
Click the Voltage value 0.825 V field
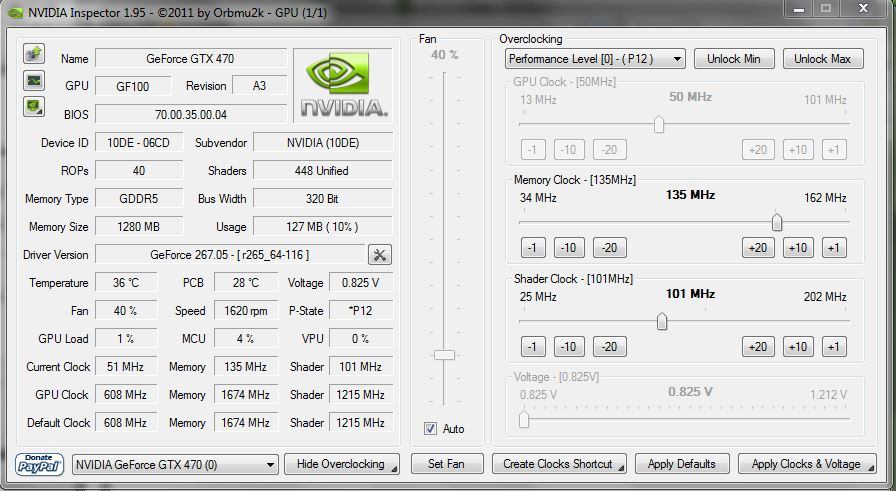[x=361, y=283]
